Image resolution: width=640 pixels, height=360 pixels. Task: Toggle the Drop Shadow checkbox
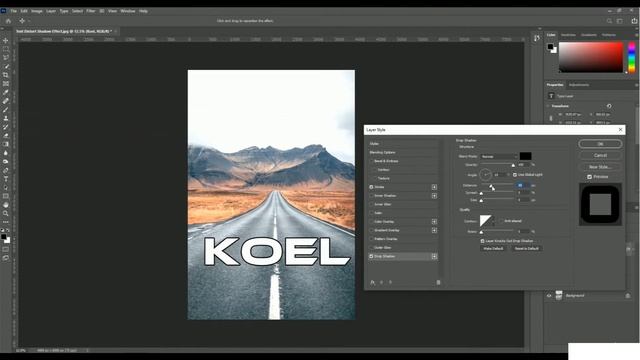371,256
